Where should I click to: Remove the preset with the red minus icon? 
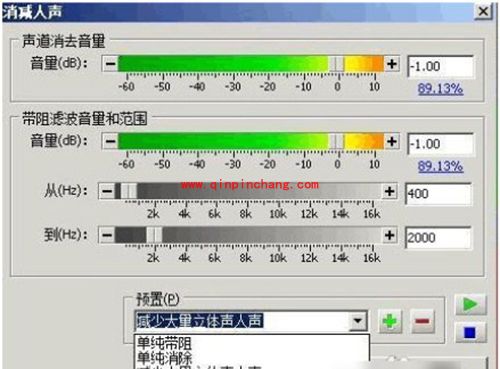point(423,321)
